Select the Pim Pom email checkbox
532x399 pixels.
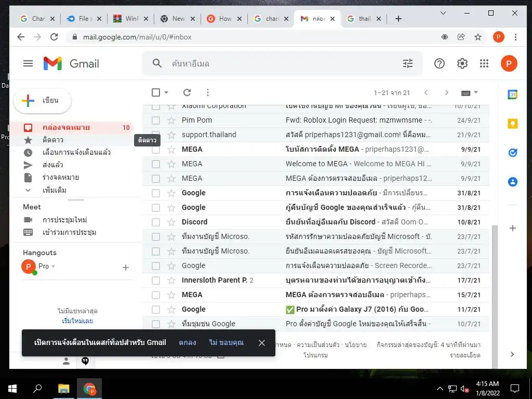pos(156,120)
